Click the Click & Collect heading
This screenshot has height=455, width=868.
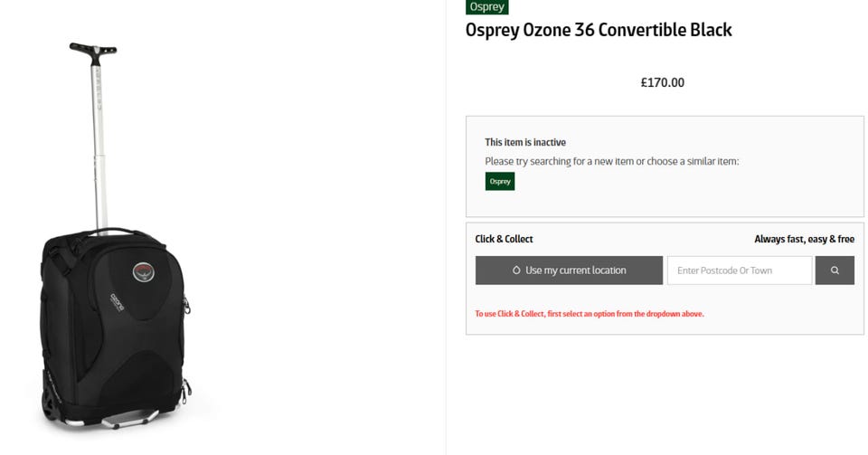[x=504, y=239]
